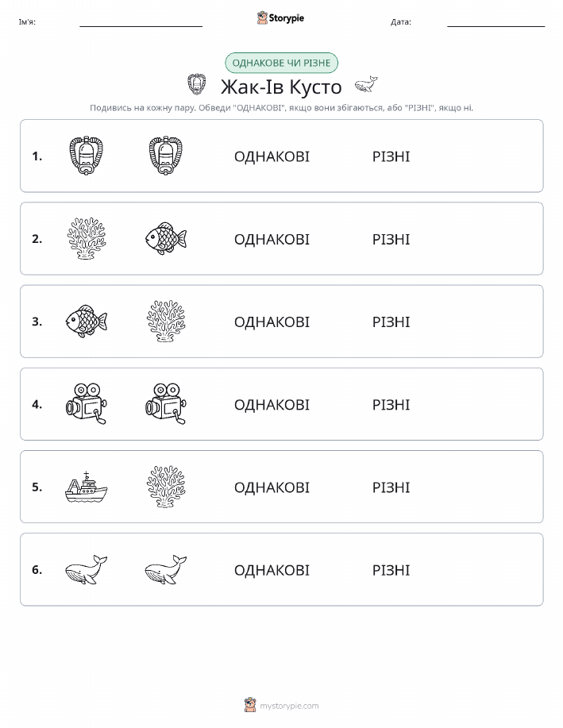Viewport: 563px width, 728px height.
Task: Select the second film camera icon in row 4
Action: tap(166, 403)
